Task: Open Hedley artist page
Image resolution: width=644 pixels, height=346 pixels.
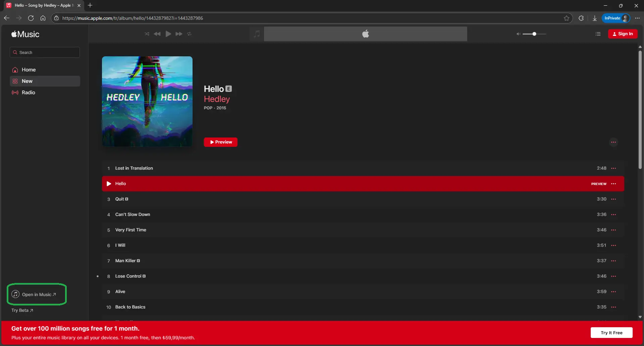Action: 217,99
